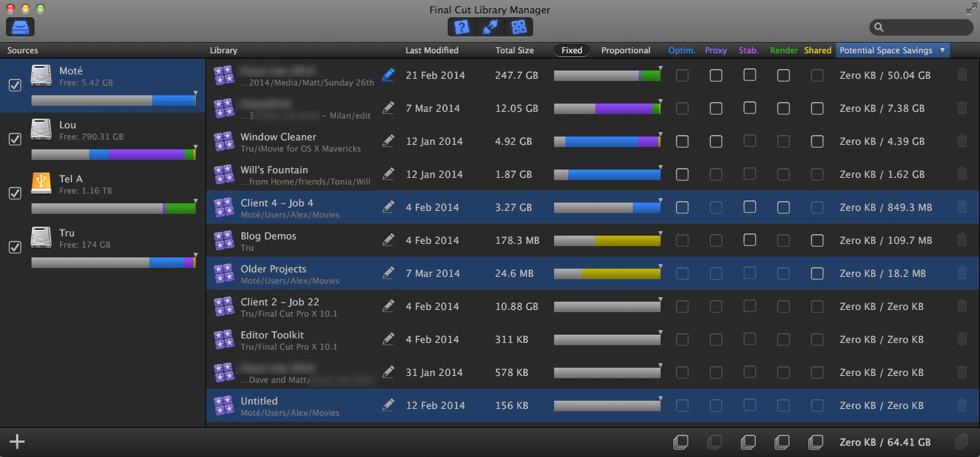Switch to Proportional view
This screenshot has width=980, height=457.
pyautogui.click(x=625, y=50)
